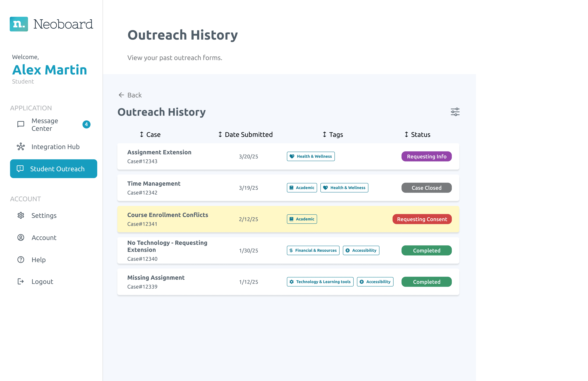
Task: Sort table by Tags column
Action: tap(333, 134)
